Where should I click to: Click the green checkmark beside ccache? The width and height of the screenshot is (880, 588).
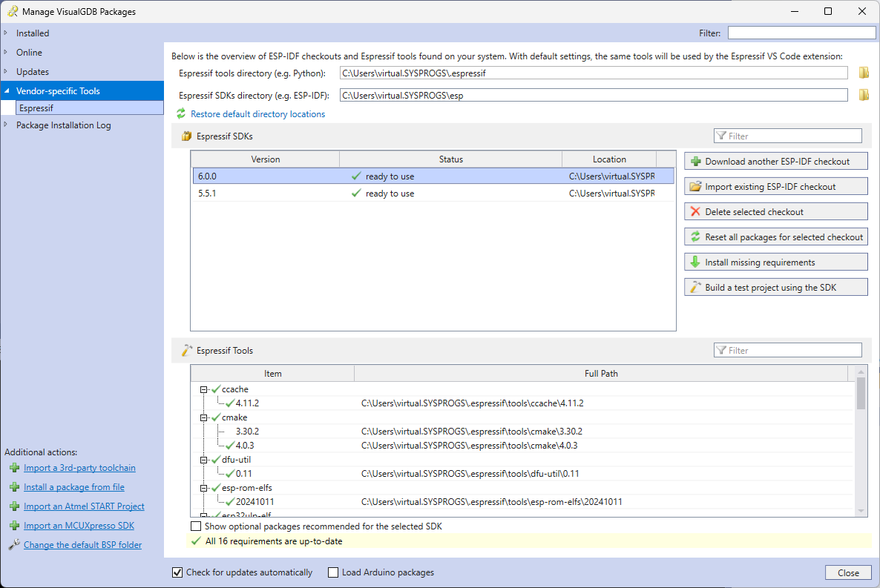point(215,389)
